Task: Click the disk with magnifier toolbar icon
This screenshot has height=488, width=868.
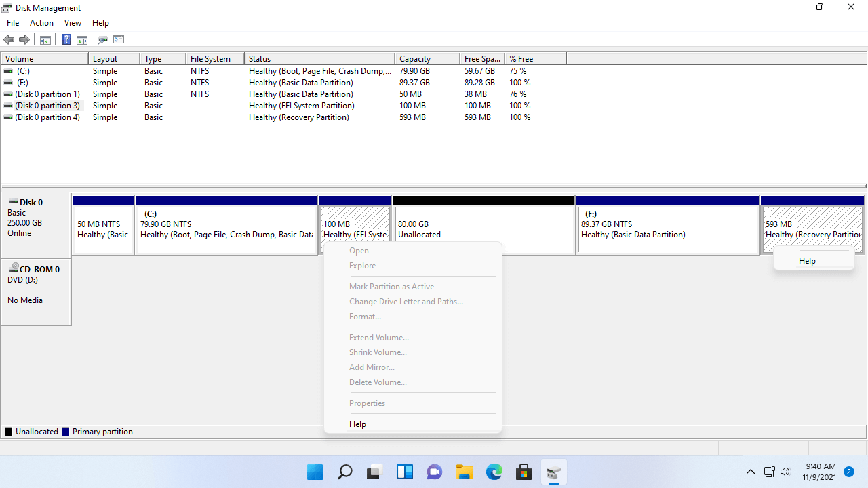Action: (x=103, y=40)
